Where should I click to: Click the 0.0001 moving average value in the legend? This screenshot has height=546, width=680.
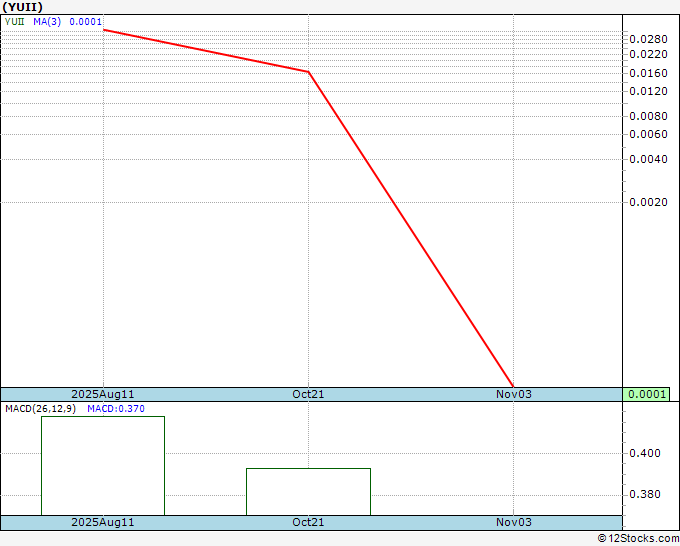point(86,22)
